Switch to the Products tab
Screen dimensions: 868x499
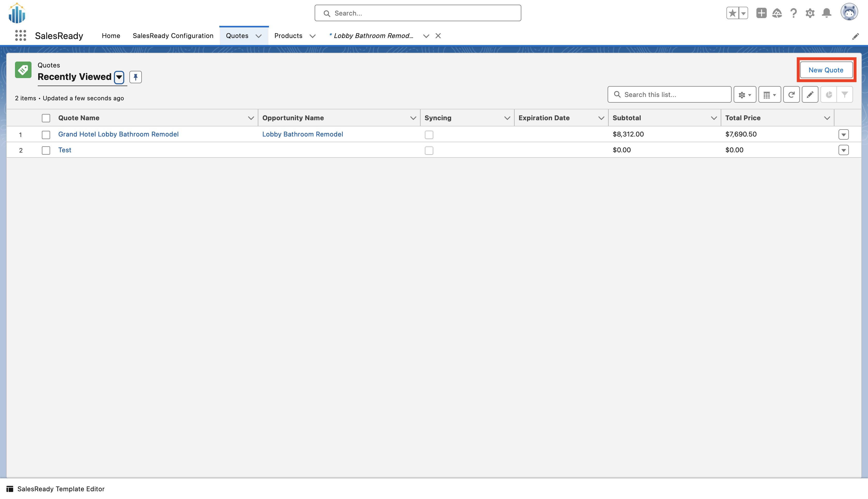(288, 36)
